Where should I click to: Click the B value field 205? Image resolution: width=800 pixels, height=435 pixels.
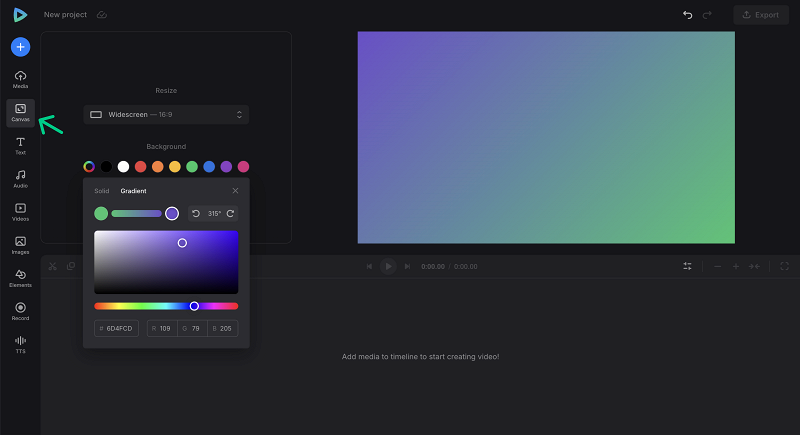point(222,328)
